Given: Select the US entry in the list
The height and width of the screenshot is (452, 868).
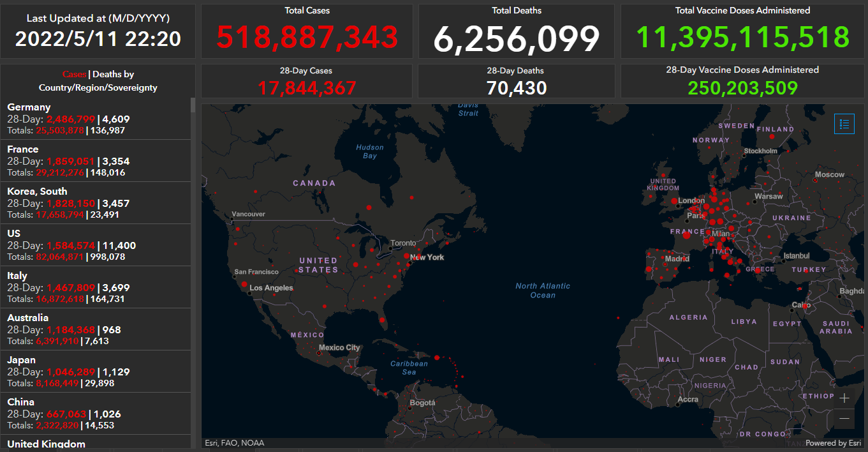Looking at the screenshot, I should [96, 245].
